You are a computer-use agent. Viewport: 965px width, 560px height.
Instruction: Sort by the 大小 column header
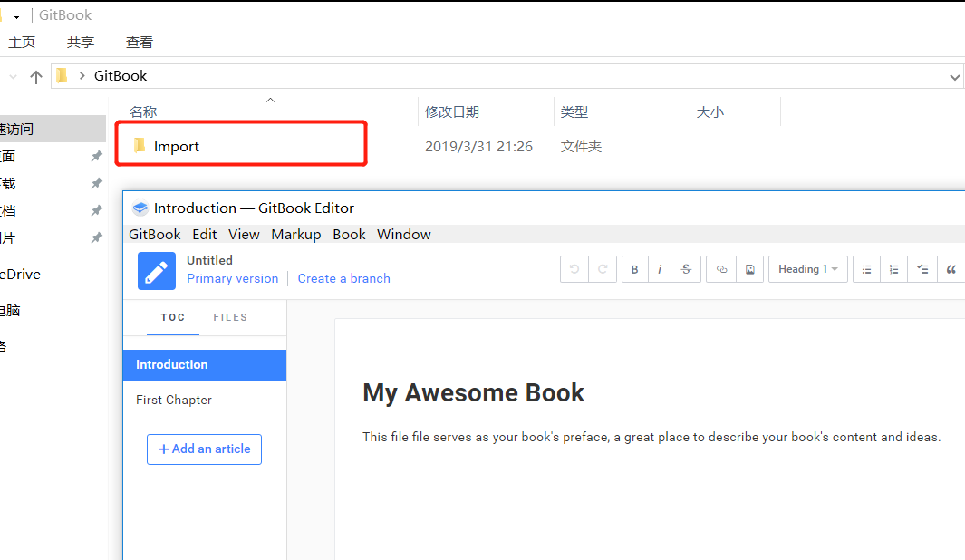[709, 112]
